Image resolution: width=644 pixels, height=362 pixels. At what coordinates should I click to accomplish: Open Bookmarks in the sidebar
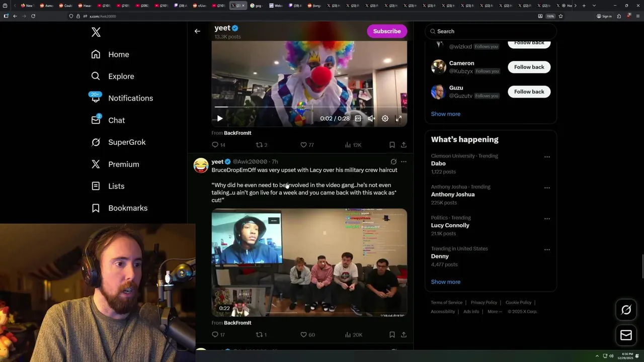tap(120, 208)
